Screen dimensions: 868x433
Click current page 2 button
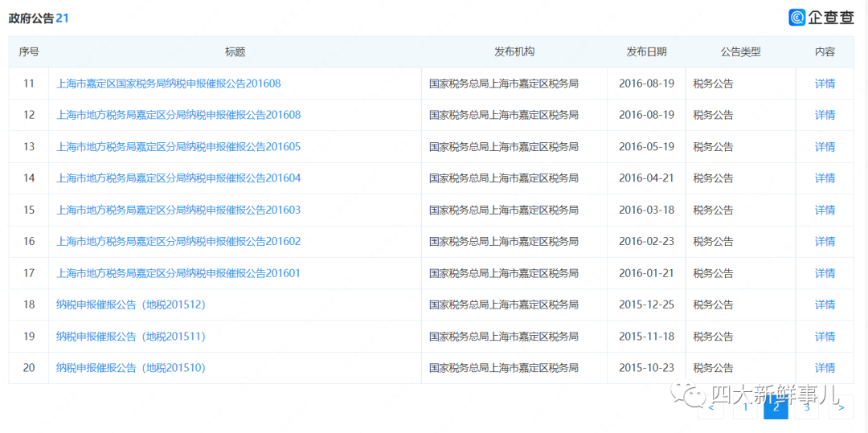[x=776, y=408]
